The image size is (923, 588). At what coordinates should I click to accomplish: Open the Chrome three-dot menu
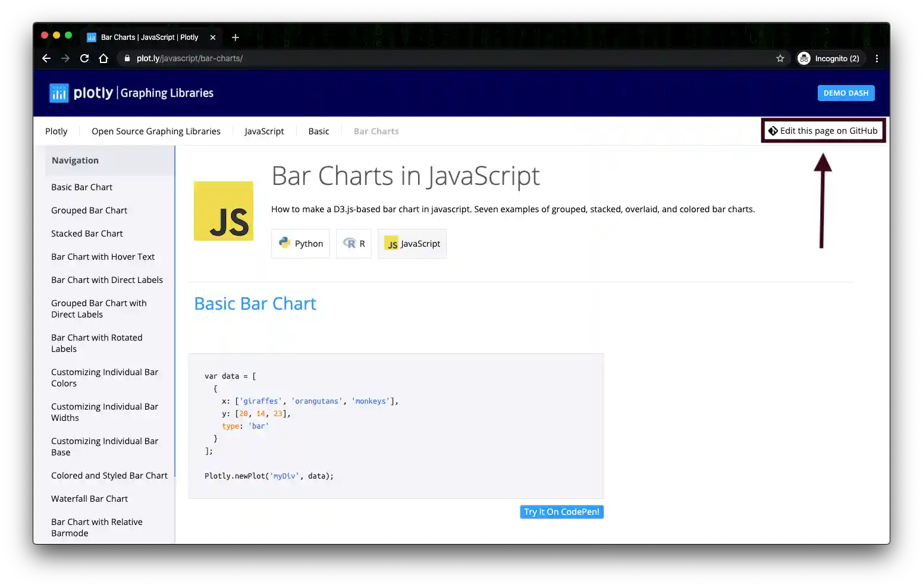(877, 58)
